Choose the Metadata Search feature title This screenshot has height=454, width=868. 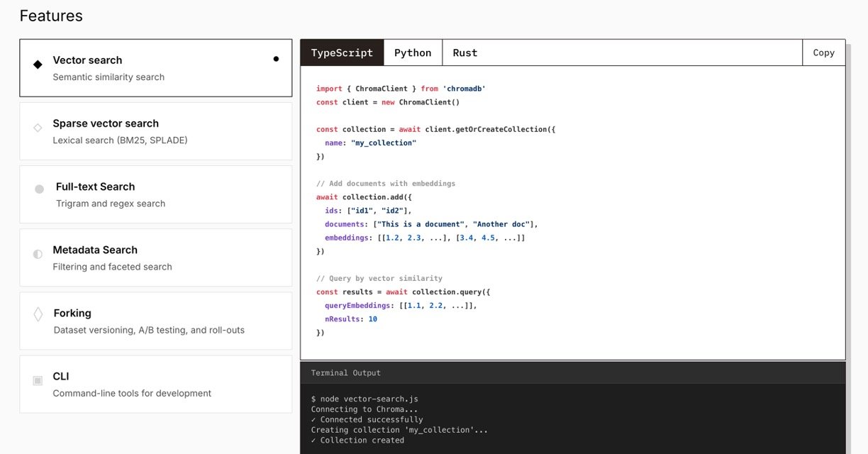(x=95, y=250)
